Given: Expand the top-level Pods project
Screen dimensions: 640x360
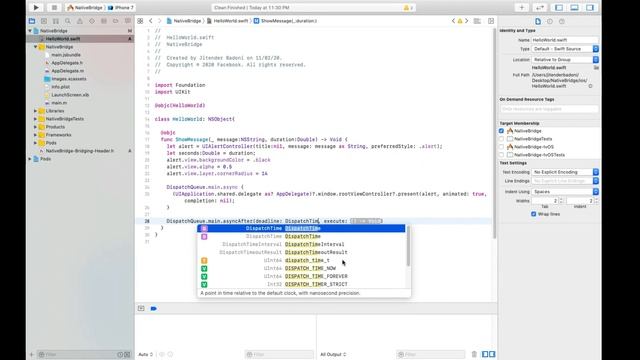Looking at the screenshot, I should pos(30,159).
